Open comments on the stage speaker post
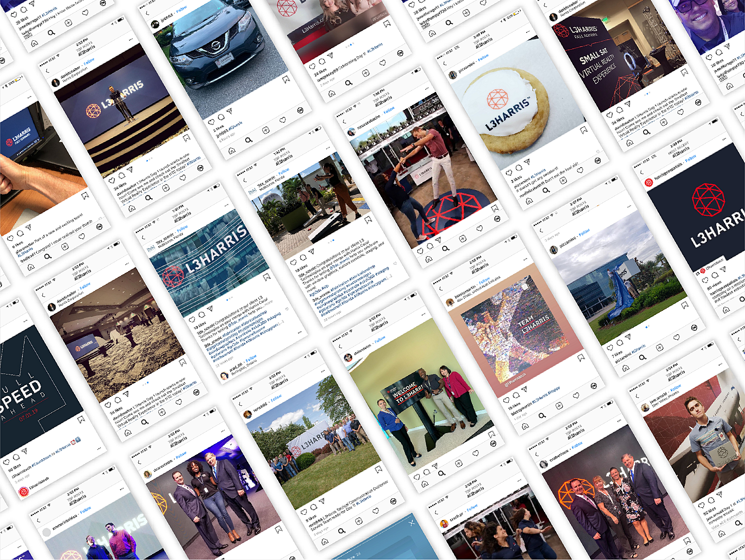Viewport: 745px width, 560px height. tap(121, 175)
